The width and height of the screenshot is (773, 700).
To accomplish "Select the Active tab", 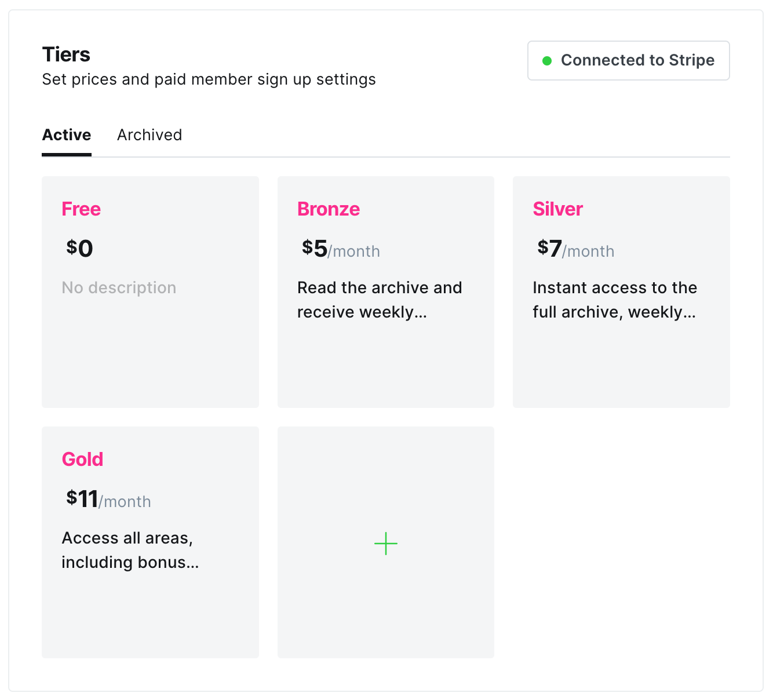I will coord(67,135).
